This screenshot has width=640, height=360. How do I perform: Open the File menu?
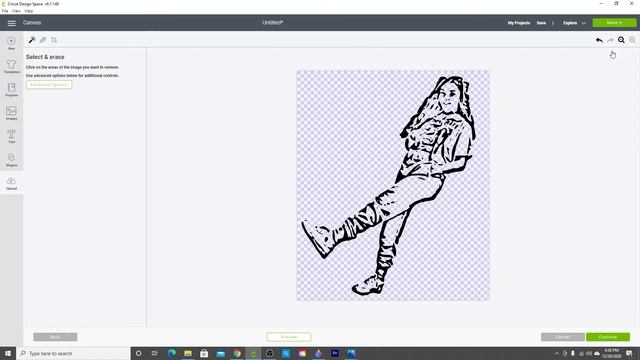[x=5, y=11]
